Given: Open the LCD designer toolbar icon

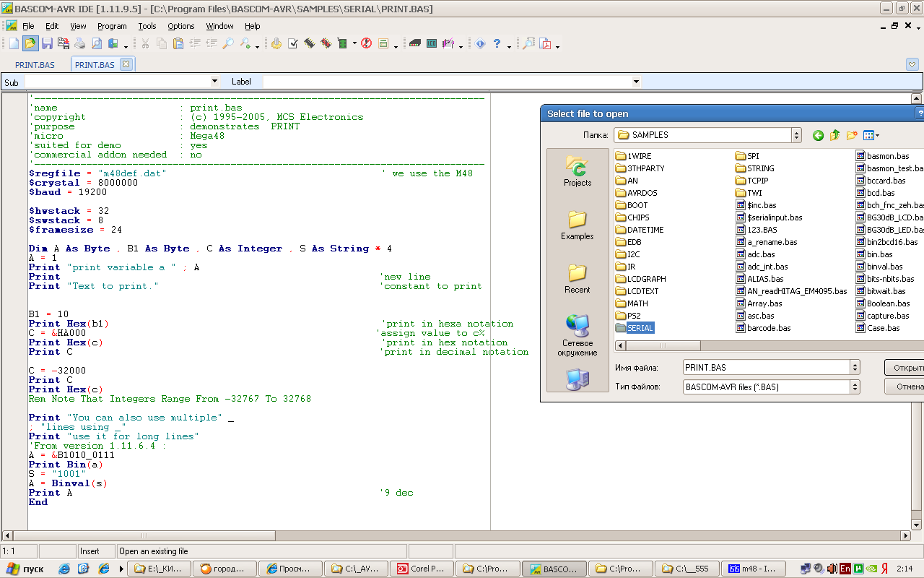Looking at the screenshot, I should 432,43.
